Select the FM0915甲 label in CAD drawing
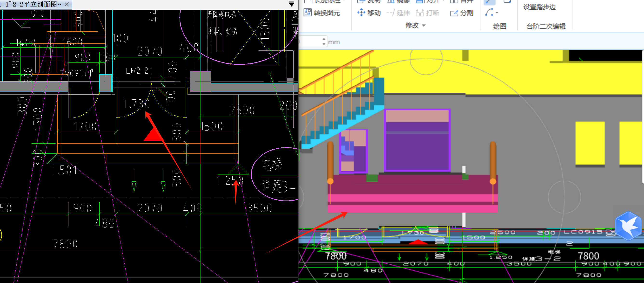 click(76, 73)
